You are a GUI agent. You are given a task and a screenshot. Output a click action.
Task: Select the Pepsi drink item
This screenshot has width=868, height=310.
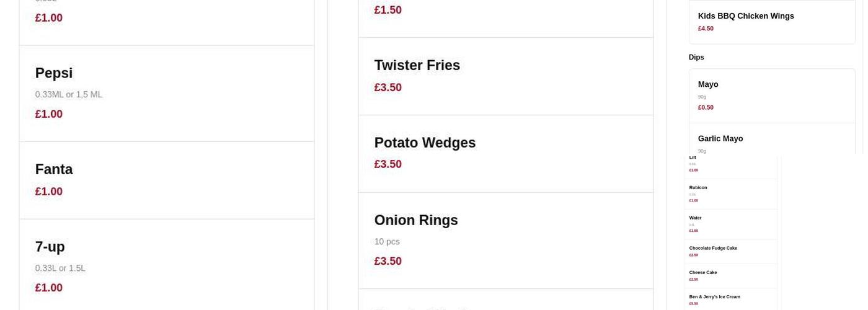click(x=54, y=73)
